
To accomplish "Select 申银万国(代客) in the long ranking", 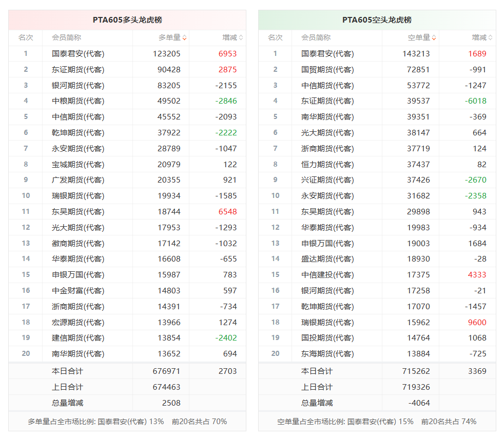I will pos(78,275).
